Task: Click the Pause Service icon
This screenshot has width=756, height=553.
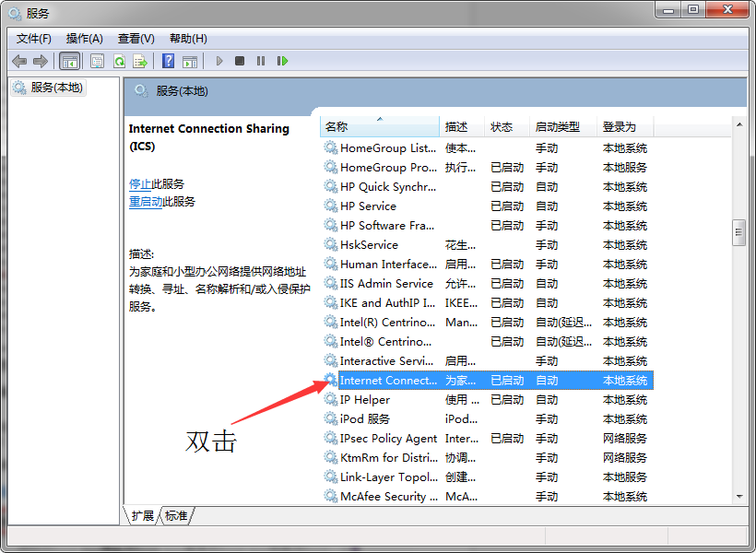Action: pyautogui.click(x=263, y=60)
